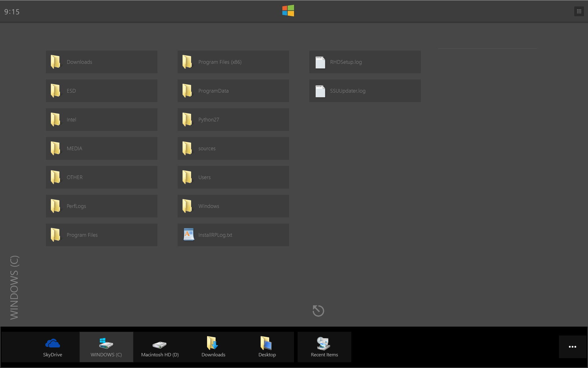The image size is (588, 368).
Task: Open the SSUUpdater.log file
Action: 365,91
